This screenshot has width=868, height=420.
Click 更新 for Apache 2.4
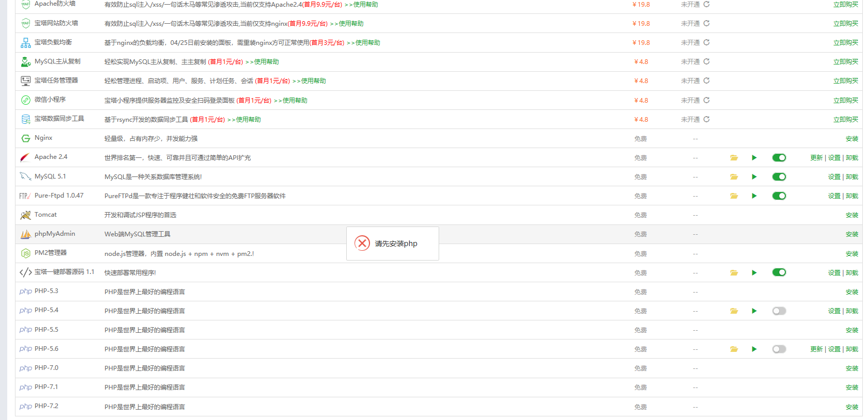(816, 158)
